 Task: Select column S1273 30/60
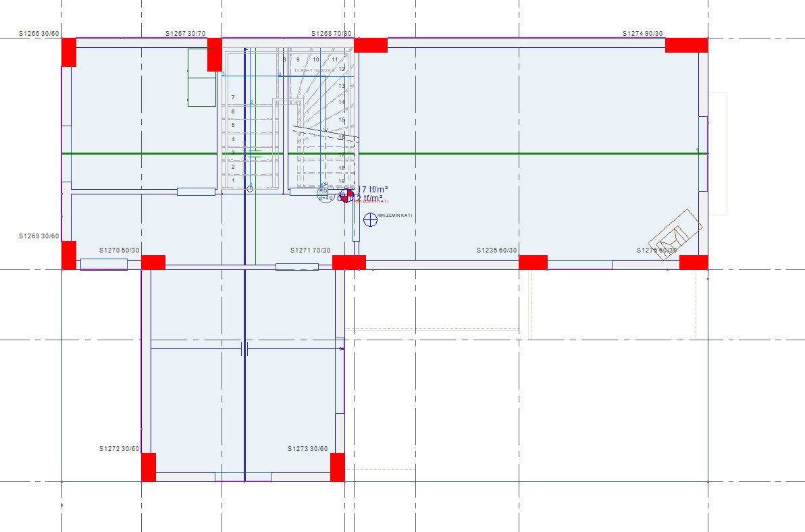coord(338,467)
